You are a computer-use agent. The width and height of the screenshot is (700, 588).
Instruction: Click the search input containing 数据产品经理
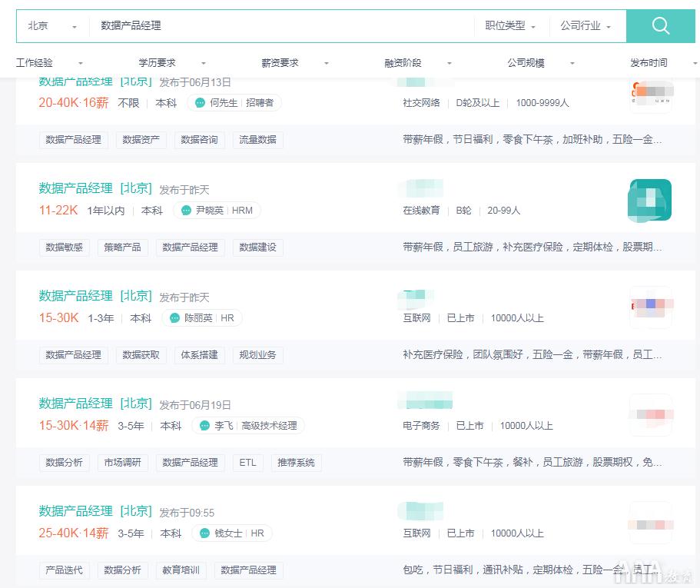[x=231, y=25]
